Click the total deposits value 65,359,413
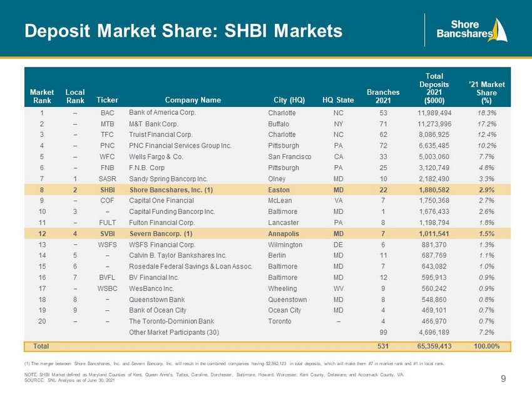 click(434, 346)
